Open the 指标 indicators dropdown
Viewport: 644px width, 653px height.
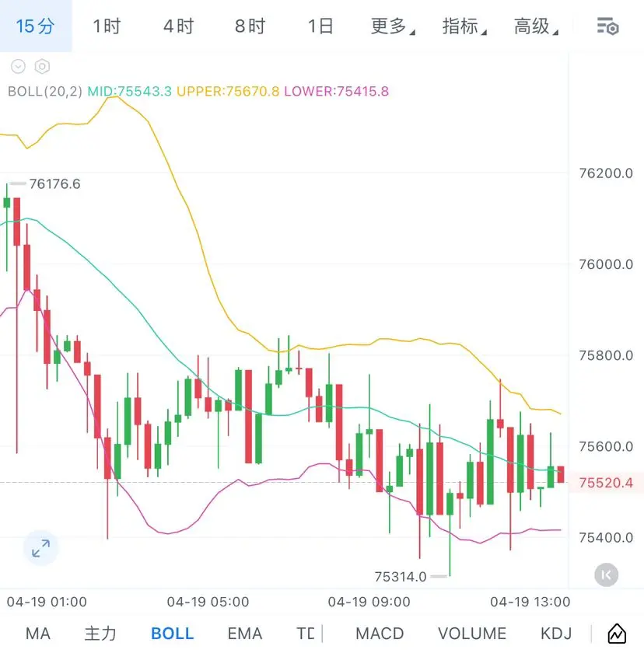(464, 26)
